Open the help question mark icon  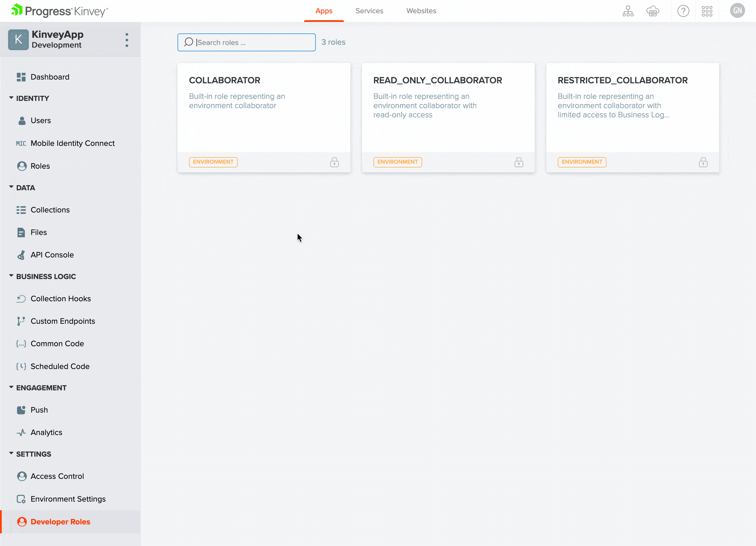coord(683,11)
